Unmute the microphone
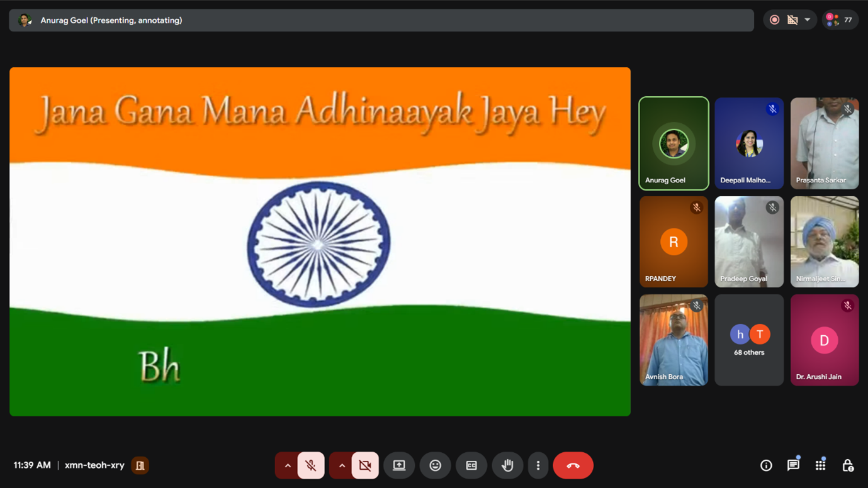The height and width of the screenshot is (488, 868). 311,465
